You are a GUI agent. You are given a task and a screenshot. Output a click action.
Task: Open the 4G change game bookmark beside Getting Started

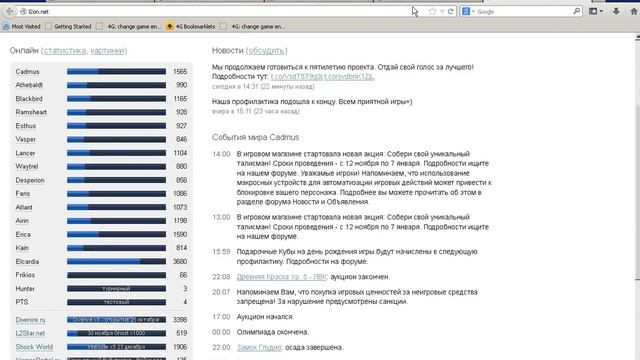(x=129, y=27)
